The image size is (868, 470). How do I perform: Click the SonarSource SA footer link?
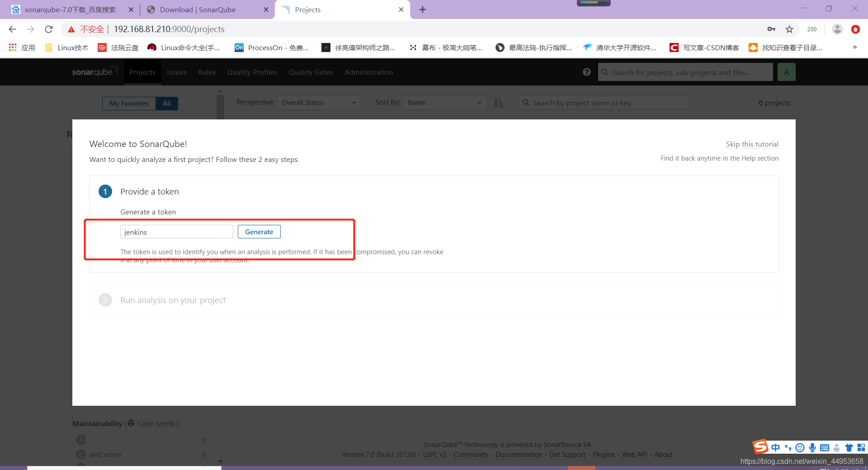567,445
